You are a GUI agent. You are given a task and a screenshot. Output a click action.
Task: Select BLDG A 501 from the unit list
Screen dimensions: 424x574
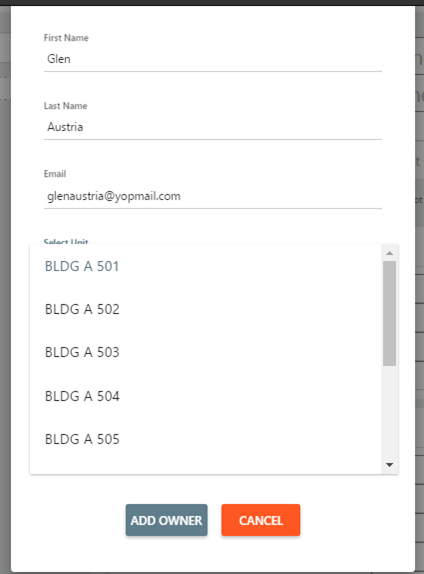205,266
